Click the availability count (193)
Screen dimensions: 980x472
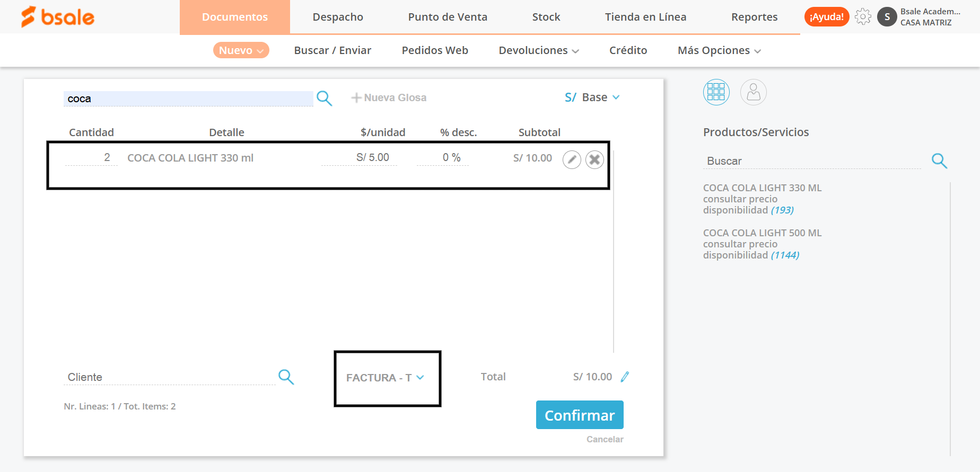coord(782,210)
